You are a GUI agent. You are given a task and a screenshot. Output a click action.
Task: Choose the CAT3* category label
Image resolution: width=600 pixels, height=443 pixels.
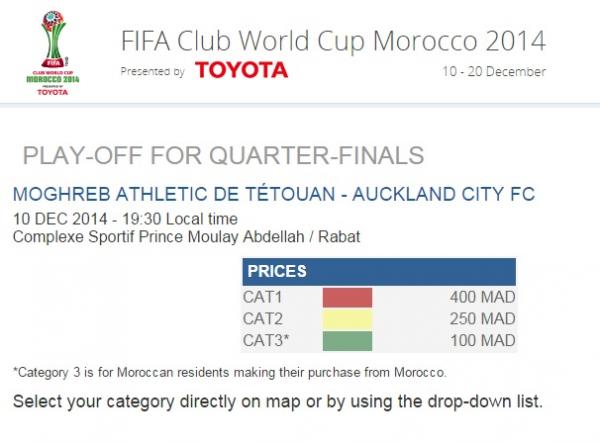[267, 341]
